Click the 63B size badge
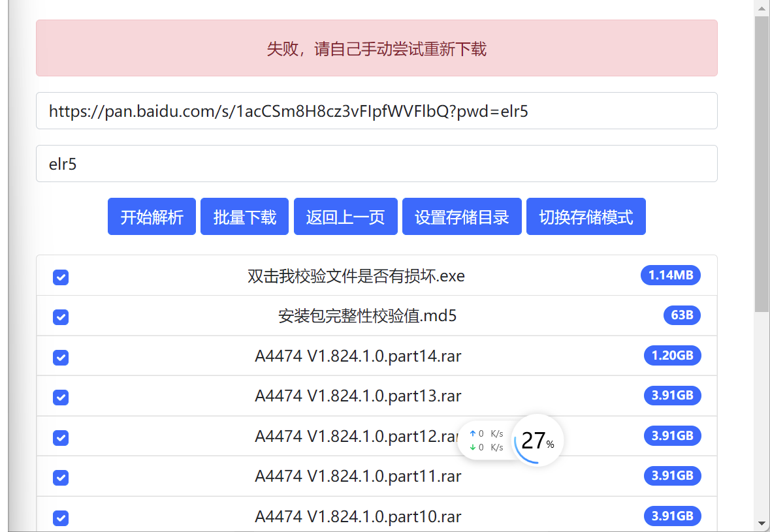 coord(682,315)
